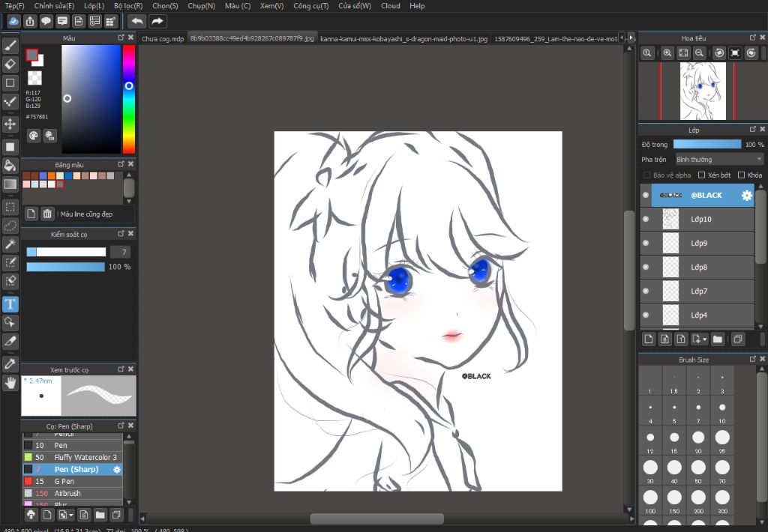The height and width of the screenshot is (532, 768).
Task: Enable Bảo vệ alpha checkbox
Action: tap(646, 175)
